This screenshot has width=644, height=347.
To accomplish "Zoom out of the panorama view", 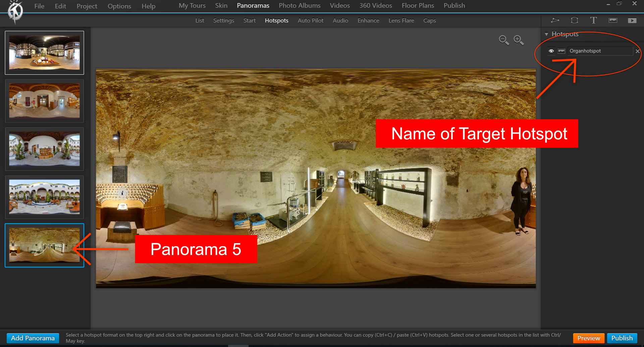I will click(504, 40).
